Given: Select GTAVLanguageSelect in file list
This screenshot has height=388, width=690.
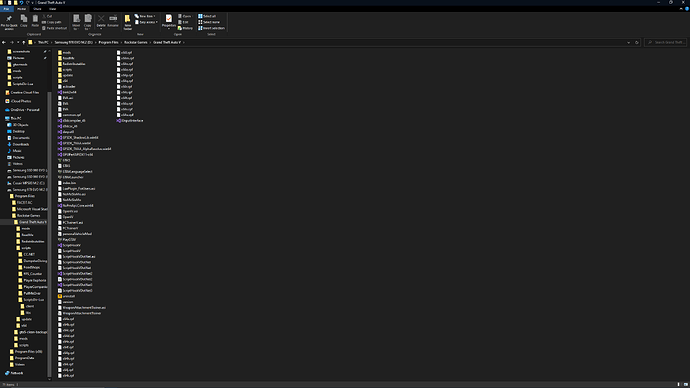Looking at the screenshot, I should coord(75,172).
